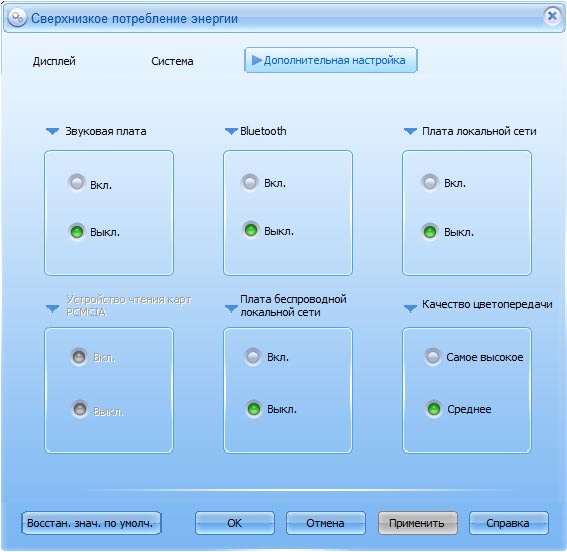Select Выкл. for Bluetooth
Viewport: 567px width, 552px height.
click(x=251, y=230)
